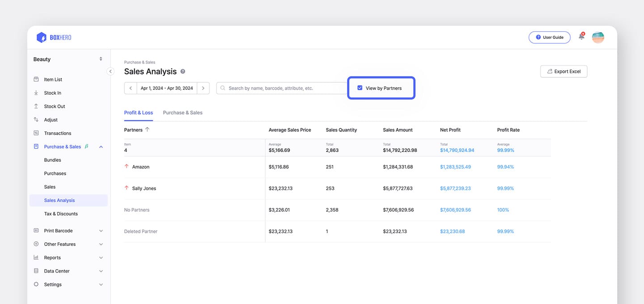This screenshot has width=644, height=304.
Task: Open the Sales menu item
Action: pyautogui.click(x=49, y=186)
